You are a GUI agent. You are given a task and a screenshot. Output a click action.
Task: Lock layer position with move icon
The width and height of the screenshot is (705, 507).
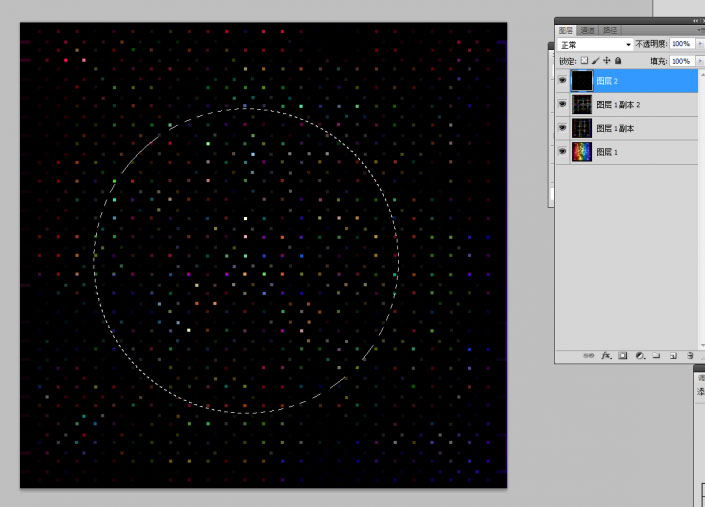point(606,61)
